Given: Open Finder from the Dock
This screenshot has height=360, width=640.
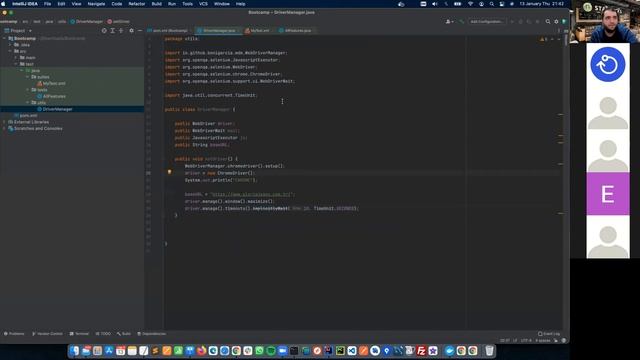Looking at the screenshot, I should [74, 351].
